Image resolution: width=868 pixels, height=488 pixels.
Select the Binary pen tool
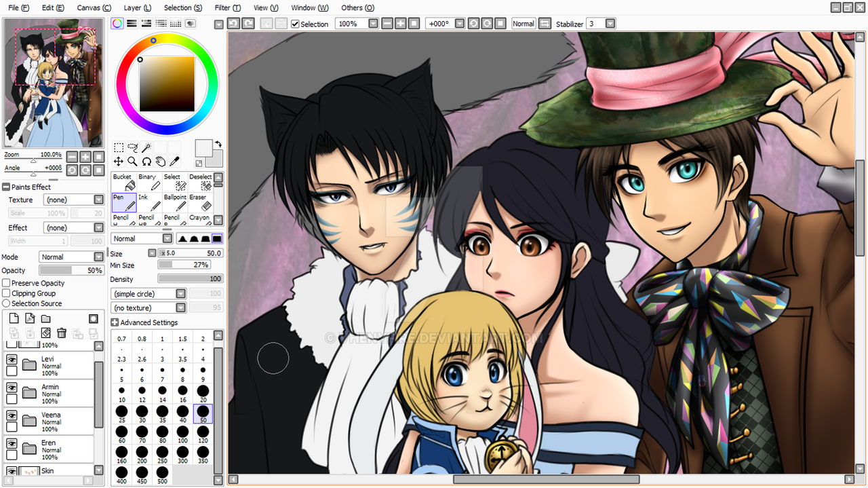coord(149,181)
